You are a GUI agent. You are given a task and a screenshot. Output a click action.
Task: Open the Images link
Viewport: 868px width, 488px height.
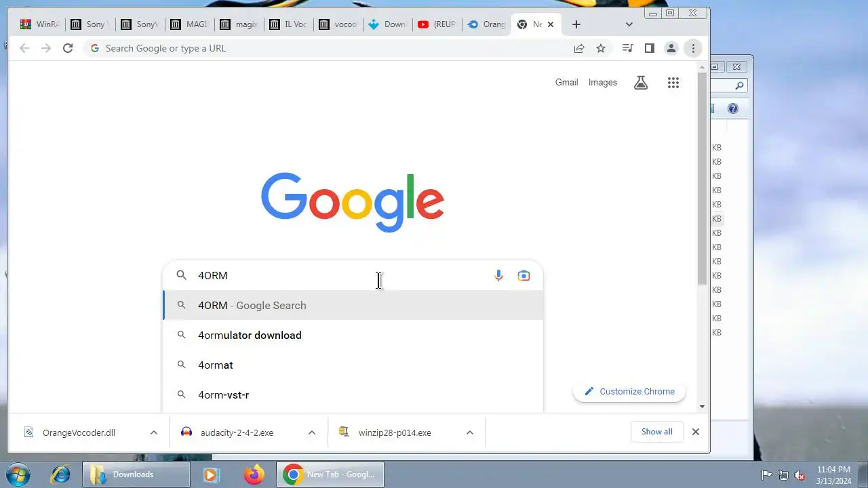[603, 83]
